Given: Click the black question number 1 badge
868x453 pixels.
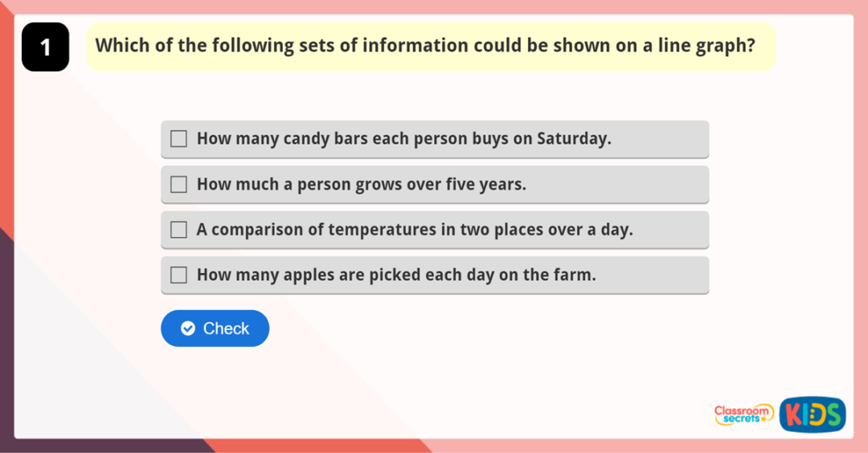Looking at the screenshot, I should [x=45, y=47].
